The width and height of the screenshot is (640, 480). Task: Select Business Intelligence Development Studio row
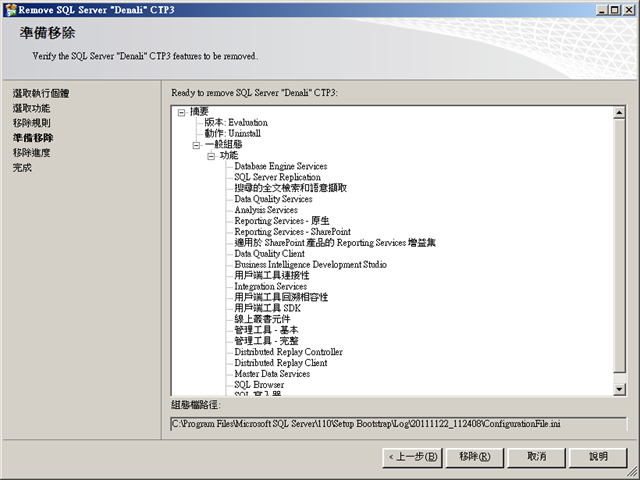(311, 265)
